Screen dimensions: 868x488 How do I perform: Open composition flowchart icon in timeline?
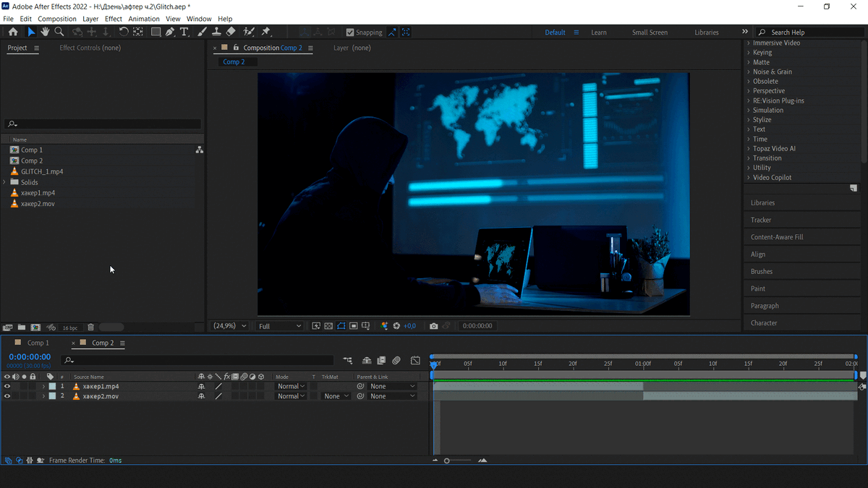pos(348,360)
